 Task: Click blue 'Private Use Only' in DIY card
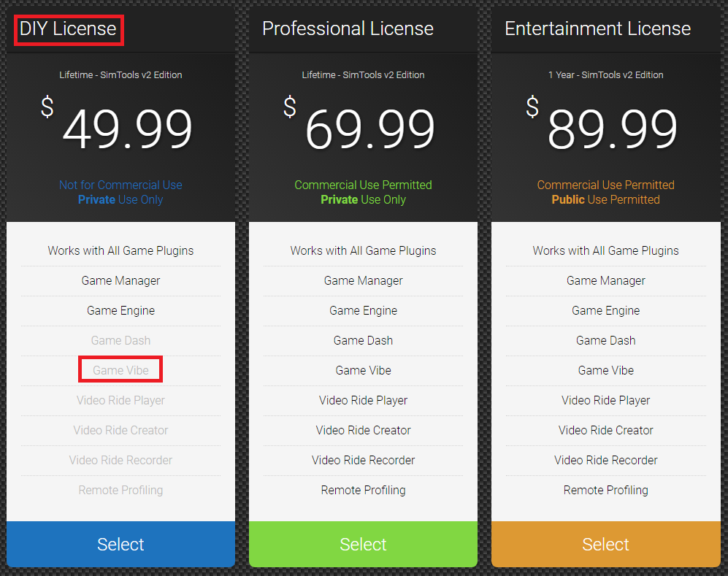click(x=120, y=199)
